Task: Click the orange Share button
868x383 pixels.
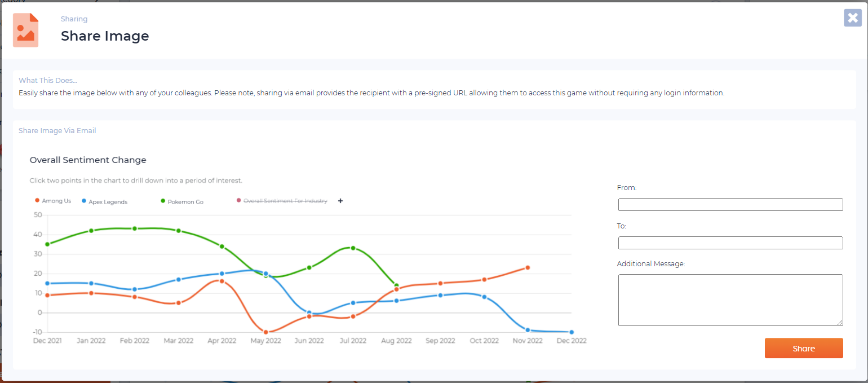Action: 803,348
